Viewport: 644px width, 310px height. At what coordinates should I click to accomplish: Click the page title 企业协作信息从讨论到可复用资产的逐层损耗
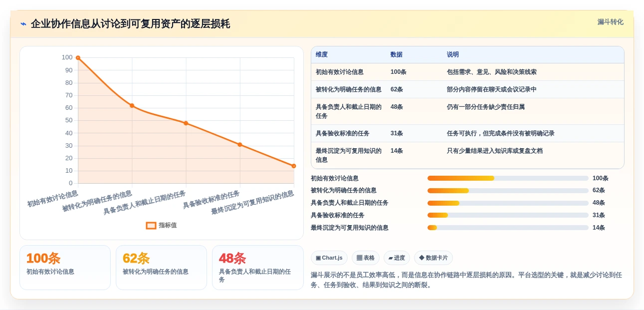point(130,24)
